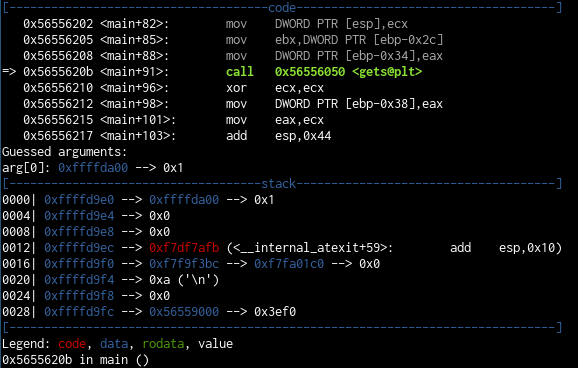578x368 pixels.
Task: Click the '0x5655620b in main ()' status line
Action: [76, 360]
